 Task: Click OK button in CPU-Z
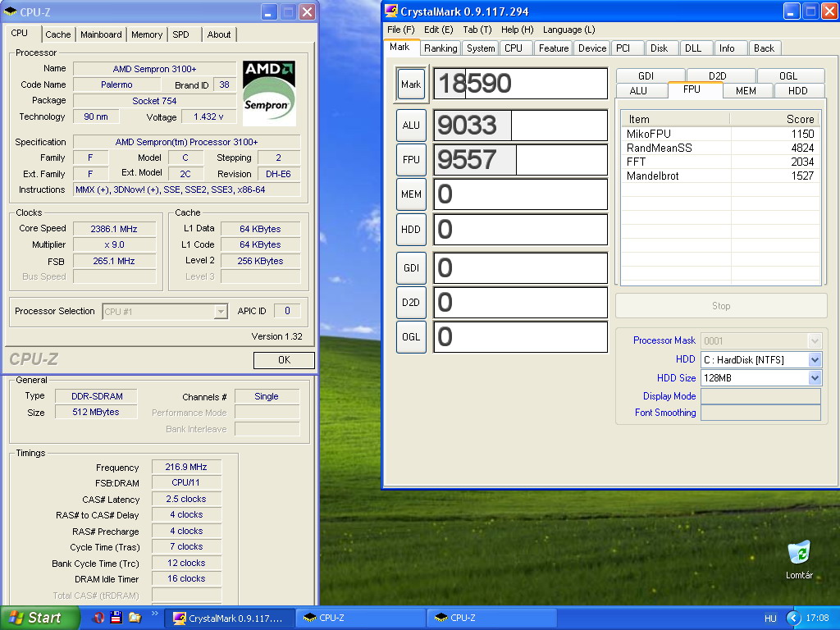point(284,360)
